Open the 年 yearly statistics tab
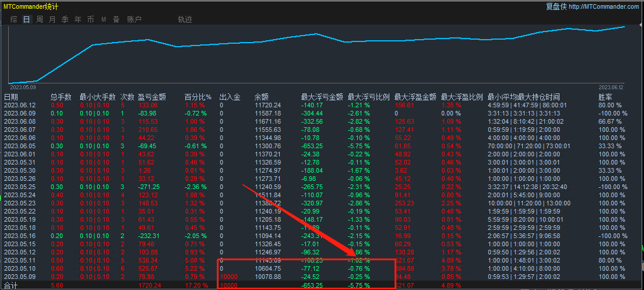 [x=78, y=19]
